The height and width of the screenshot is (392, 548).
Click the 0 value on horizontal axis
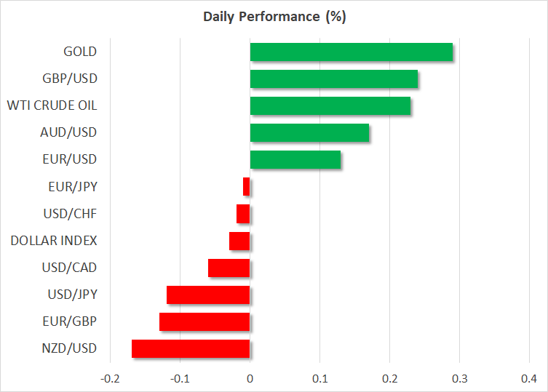(250, 379)
